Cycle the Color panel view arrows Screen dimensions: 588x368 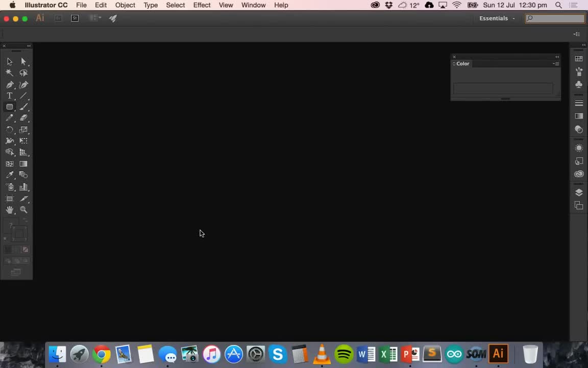point(454,63)
